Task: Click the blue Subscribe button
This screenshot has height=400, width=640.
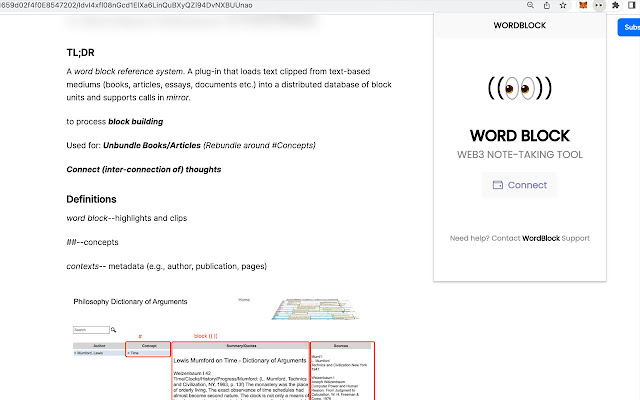Action: coord(630,27)
